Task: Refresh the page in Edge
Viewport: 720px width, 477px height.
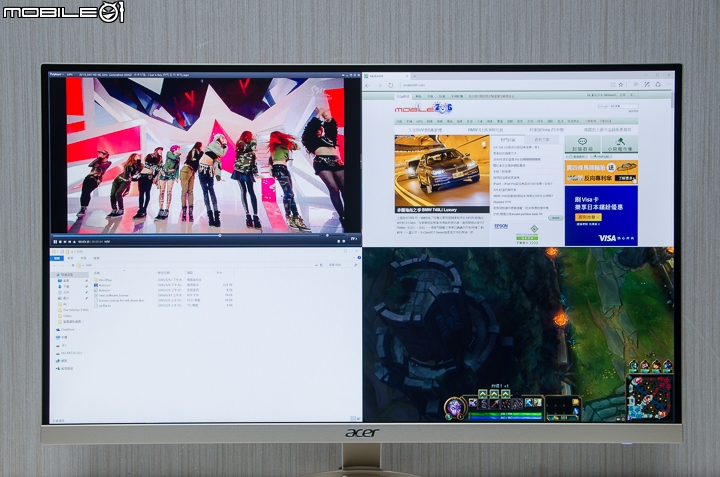Action: (x=391, y=85)
